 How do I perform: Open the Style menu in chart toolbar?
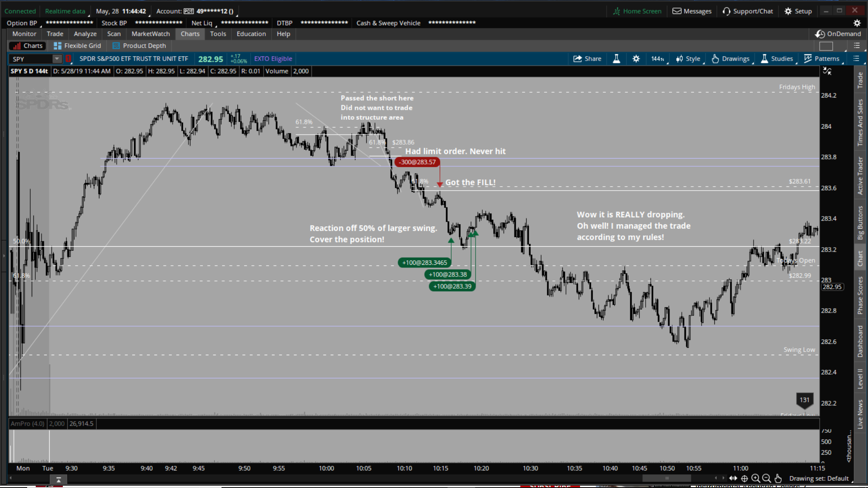(688, 59)
